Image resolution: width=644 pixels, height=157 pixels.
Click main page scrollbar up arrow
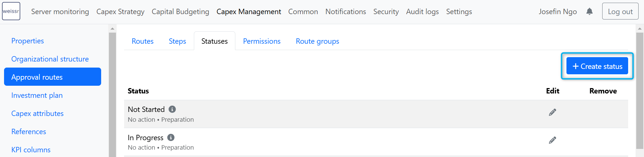click(640, 29)
